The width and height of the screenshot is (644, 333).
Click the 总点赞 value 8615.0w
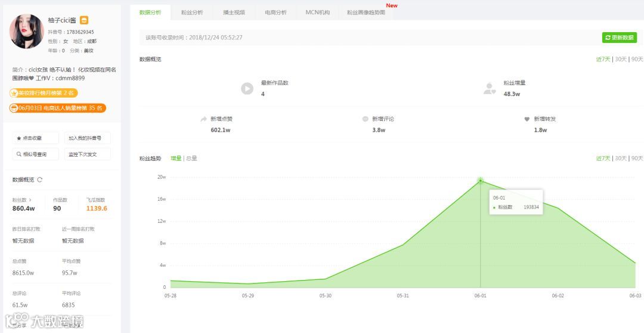coord(23,273)
